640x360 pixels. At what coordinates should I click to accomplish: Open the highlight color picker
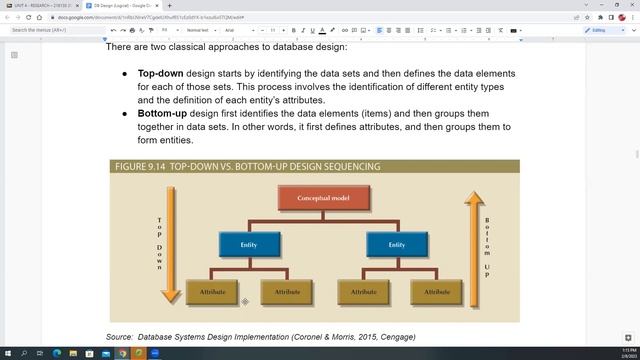tap(332, 30)
